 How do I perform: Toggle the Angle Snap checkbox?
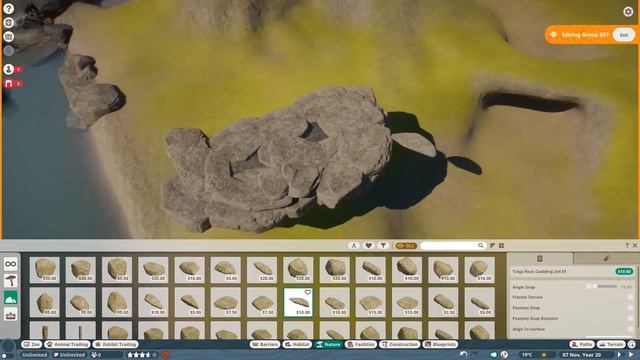pos(589,287)
